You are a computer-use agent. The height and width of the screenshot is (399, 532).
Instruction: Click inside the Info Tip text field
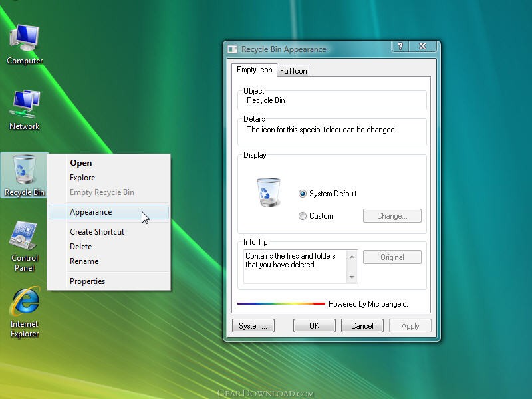click(295, 267)
